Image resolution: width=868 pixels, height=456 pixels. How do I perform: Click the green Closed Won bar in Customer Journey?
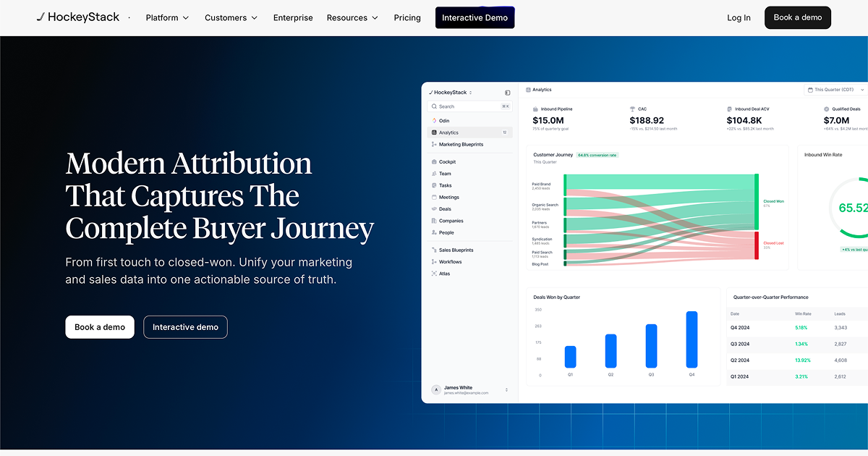click(757, 203)
